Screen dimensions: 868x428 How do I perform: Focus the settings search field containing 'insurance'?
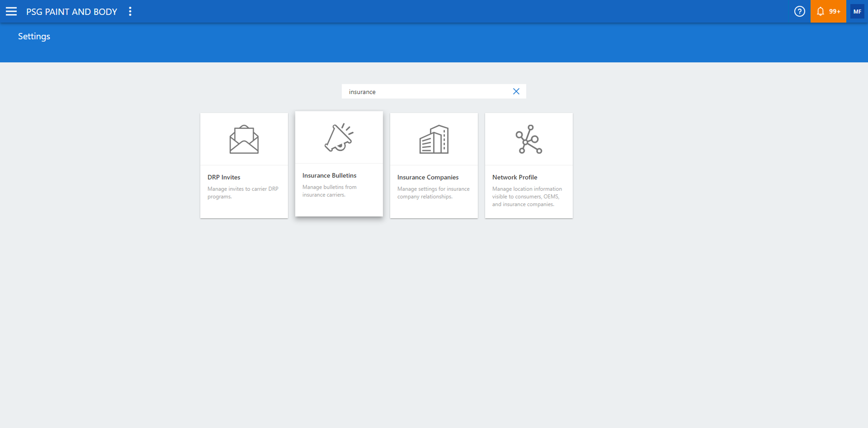[x=434, y=92]
